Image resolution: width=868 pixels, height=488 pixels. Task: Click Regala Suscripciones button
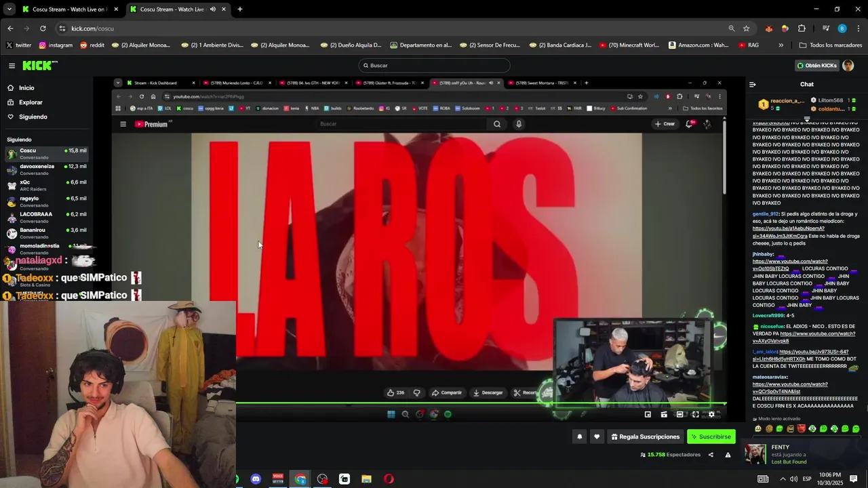(646, 437)
